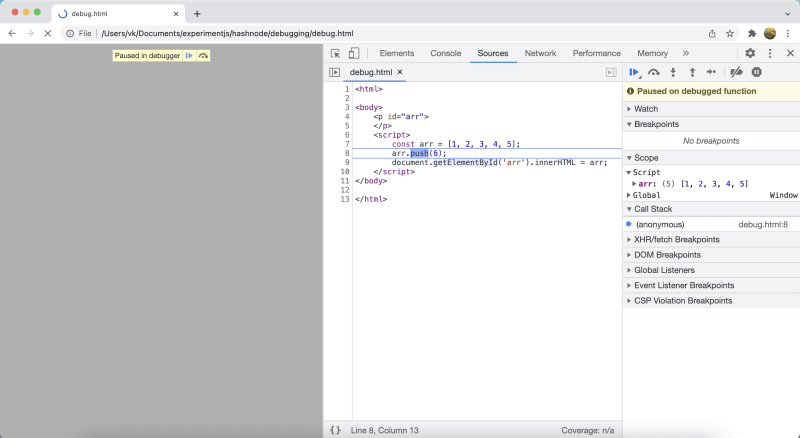Screen dimensions: 800x438
Task: Close the debug.html browser tab
Action: tap(176, 14)
